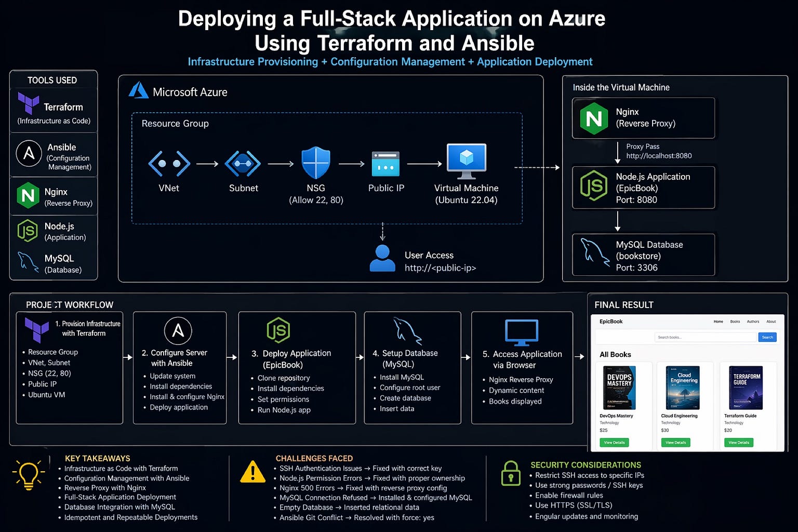The height and width of the screenshot is (532, 798).
Task: Click the Ansible logo in workflow step 2
Action: [x=178, y=330]
